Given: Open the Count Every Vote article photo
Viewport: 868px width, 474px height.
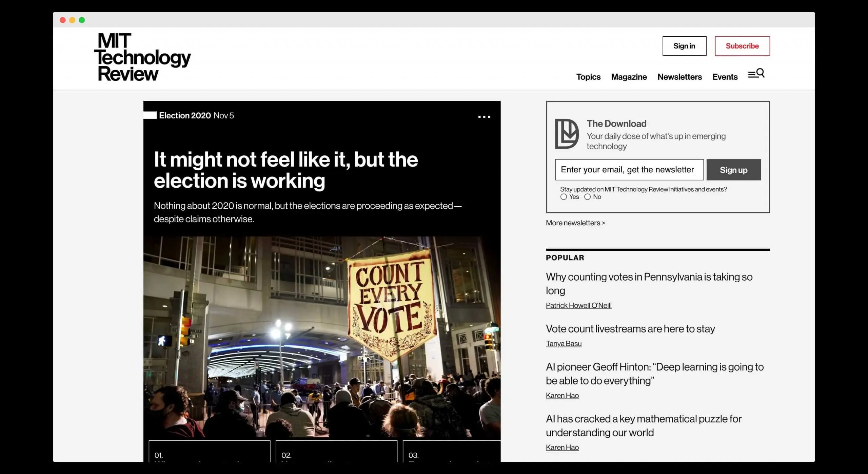Looking at the screenshot, I should (x=321, y=337).
